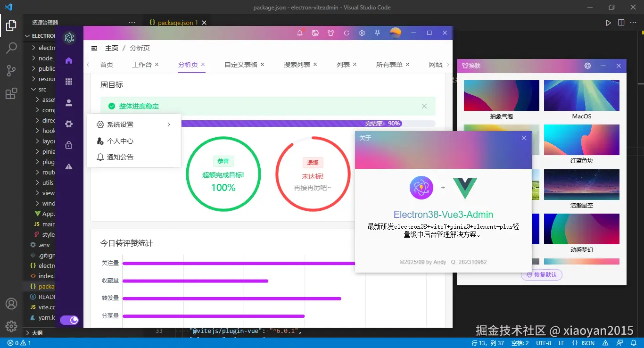
Task: Pin the window using the pushpin icon
Action: tap(377, 33)
